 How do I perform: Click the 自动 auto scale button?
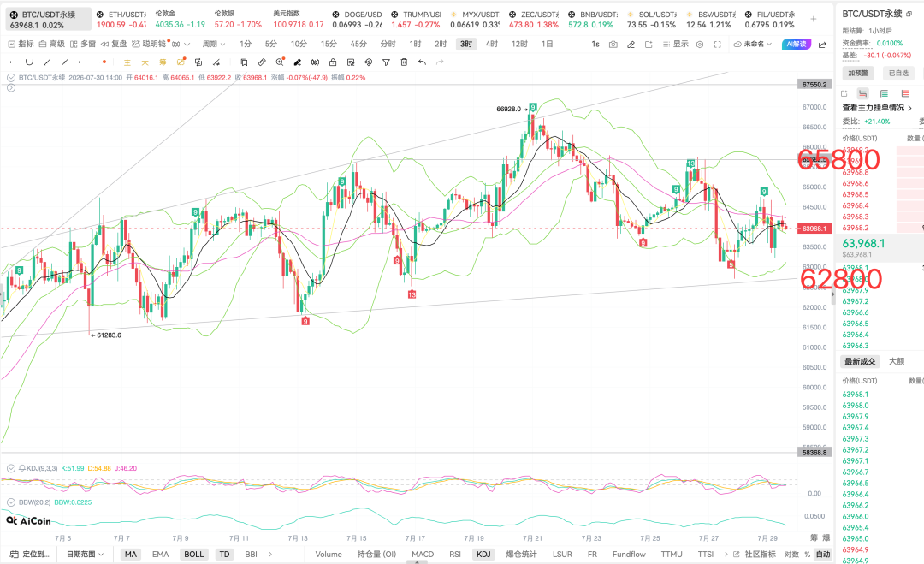click(x=823, y=554)
